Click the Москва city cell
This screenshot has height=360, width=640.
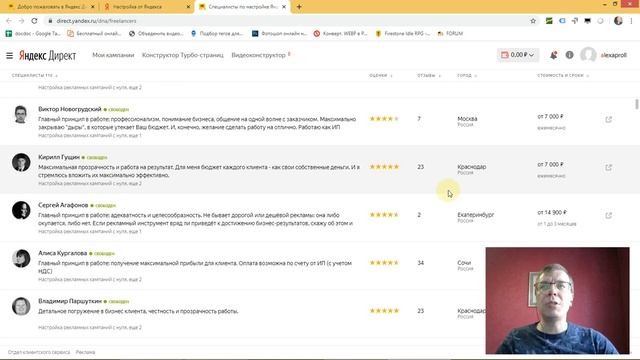(x=467, y=119)
